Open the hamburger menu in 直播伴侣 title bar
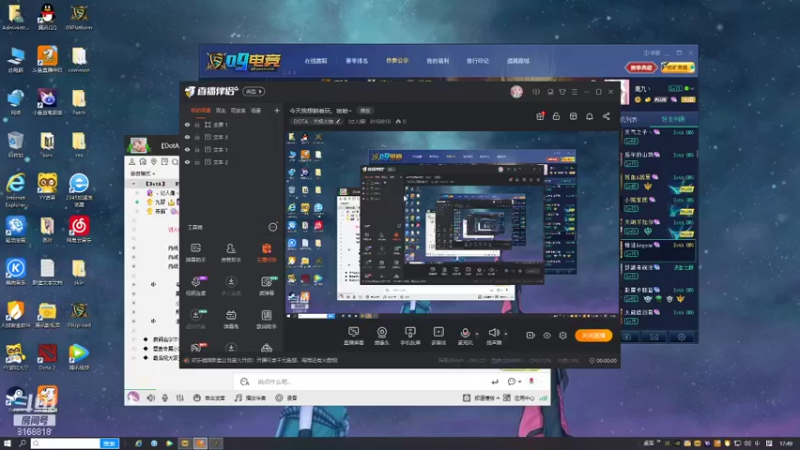 (574, 92)
